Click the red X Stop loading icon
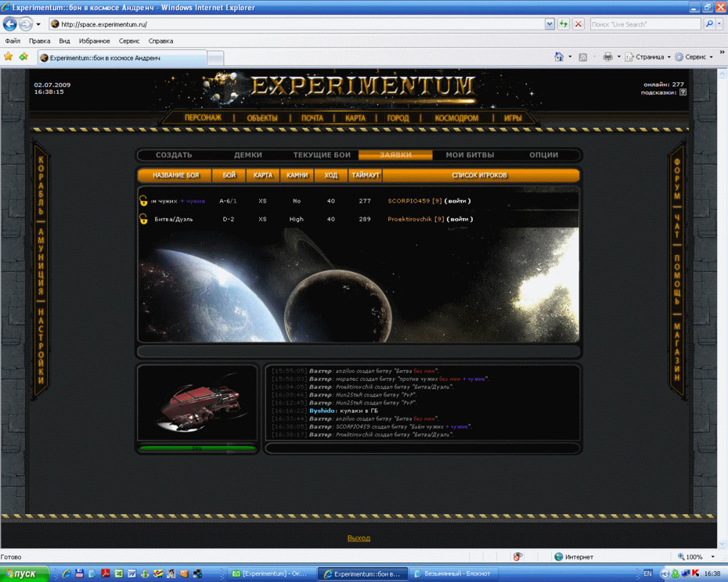This screenshot has width=728, height=582. click(578, 24)
